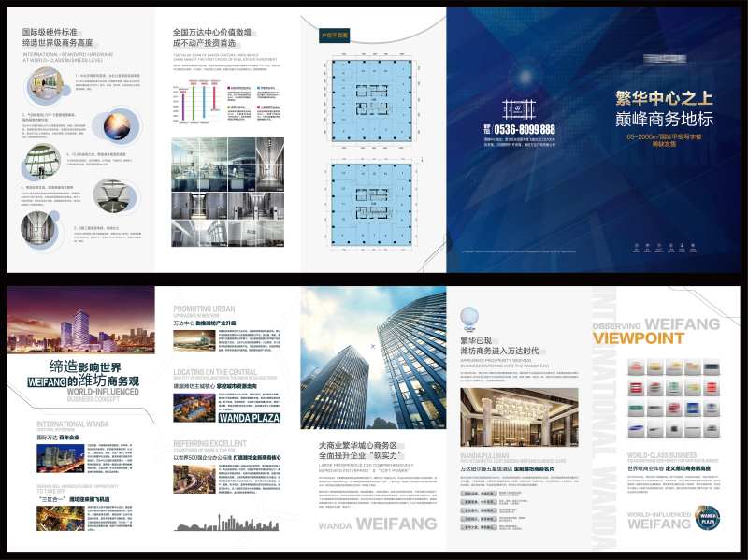
Task: Select the headline "繁华中心之上"
Action: (x=664, y=98)
